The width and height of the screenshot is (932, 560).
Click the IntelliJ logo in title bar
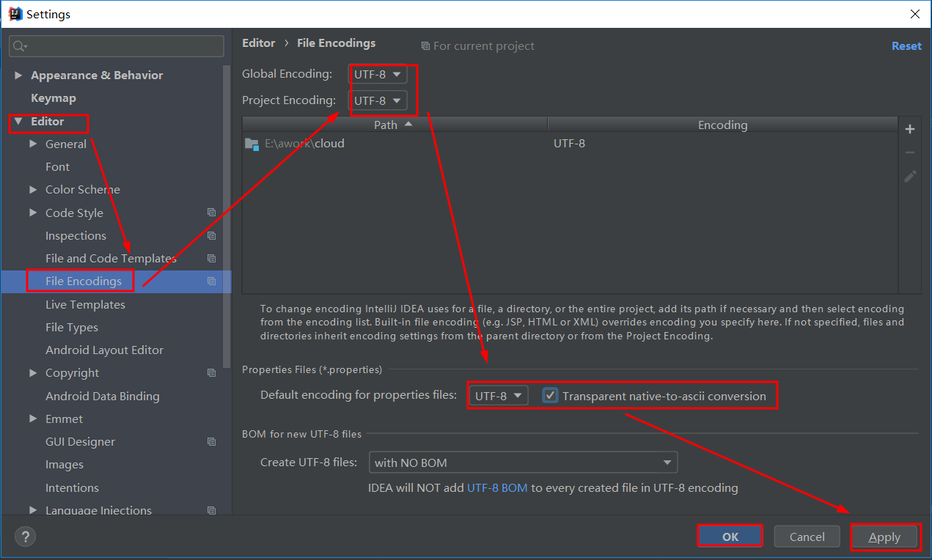pos(15,14)
